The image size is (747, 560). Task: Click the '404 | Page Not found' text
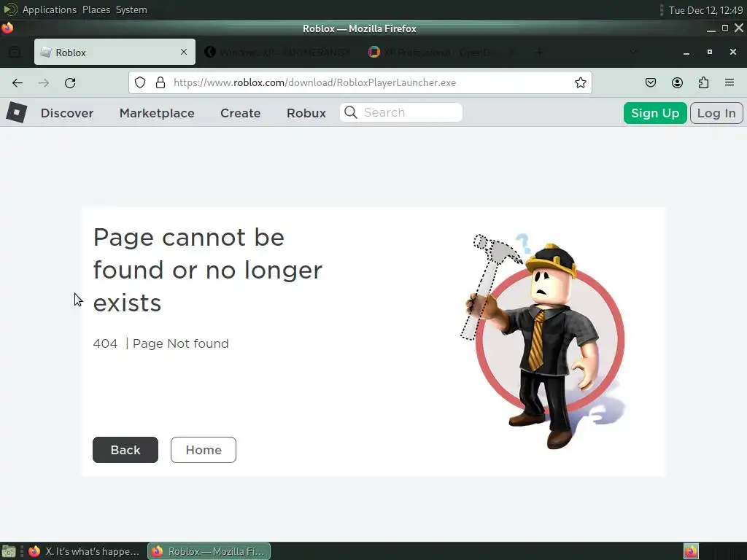tap(161, 343)
